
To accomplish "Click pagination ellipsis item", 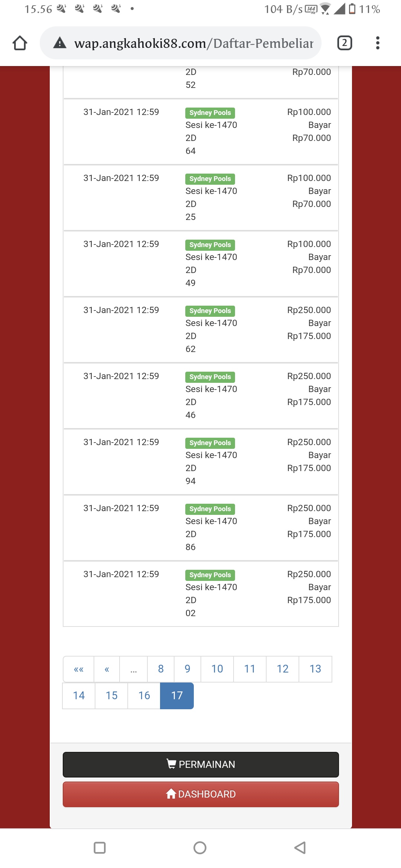I will [134, 669].
